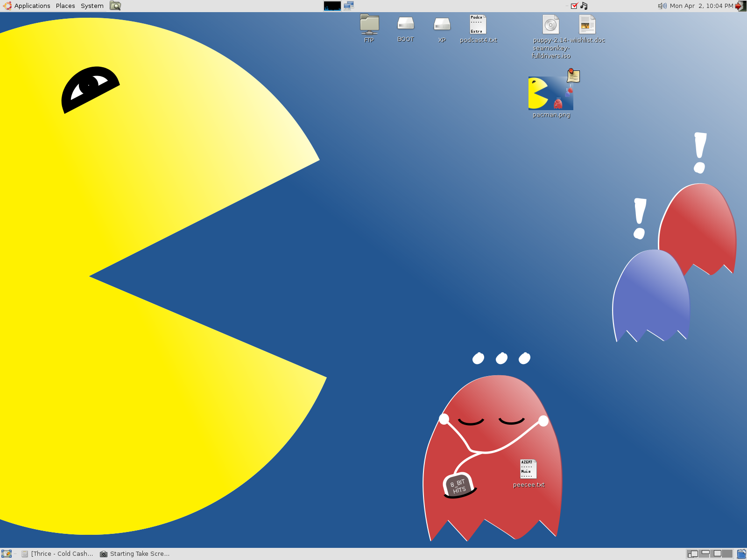
Task: Select the pacman.png thumbnail
Action: [x=551, y=93]
